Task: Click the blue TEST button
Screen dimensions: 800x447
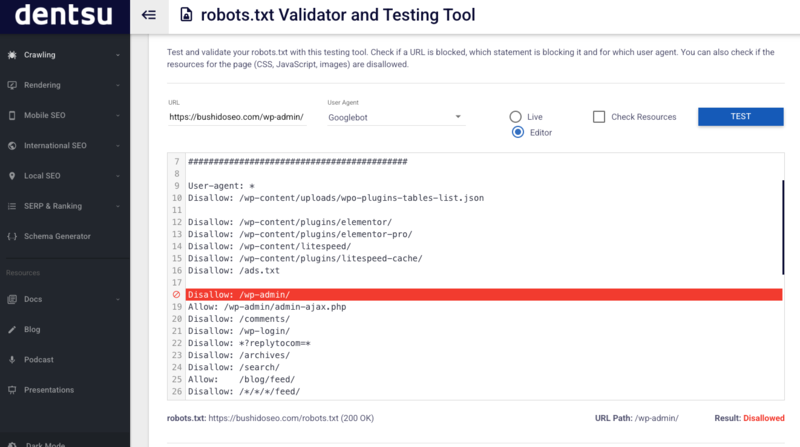Action: pyautogui.click(x=740, y=116)
